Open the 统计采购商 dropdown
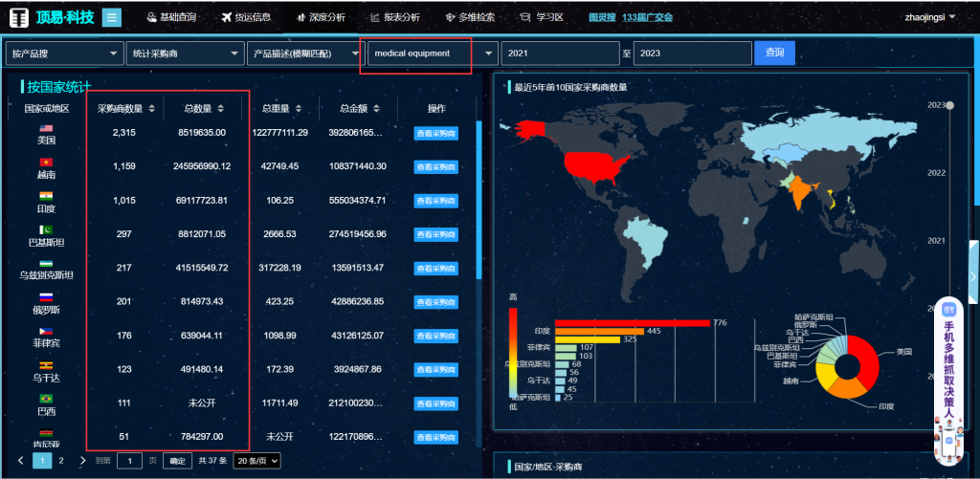This screenshot has width=980, height=479. (x=184, y=54)
